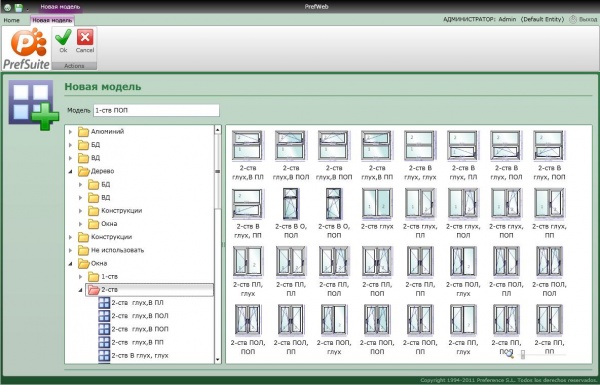The image size is (600, 385).
Task: Expand the Алюминий folder
Action: pos(70,132)
